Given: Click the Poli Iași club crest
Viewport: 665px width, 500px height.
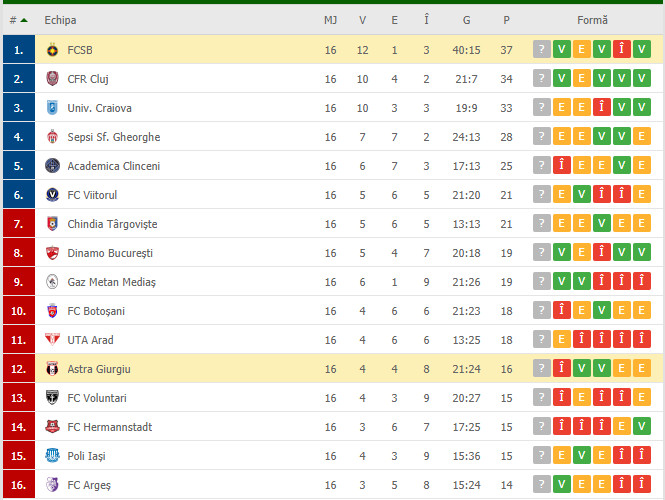Looking at the screenshot, I should 52,456.
